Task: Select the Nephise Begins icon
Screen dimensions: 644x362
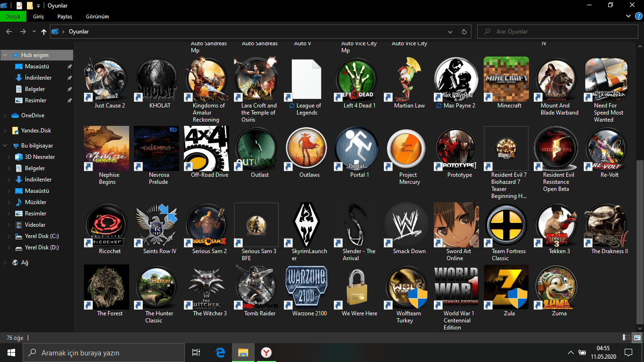Action: [x=107, y=148]
